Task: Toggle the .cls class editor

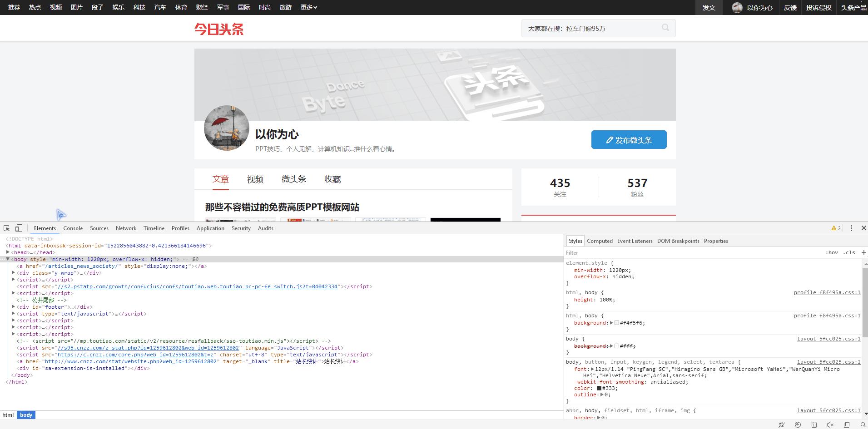Action: (x=849, y=252)
